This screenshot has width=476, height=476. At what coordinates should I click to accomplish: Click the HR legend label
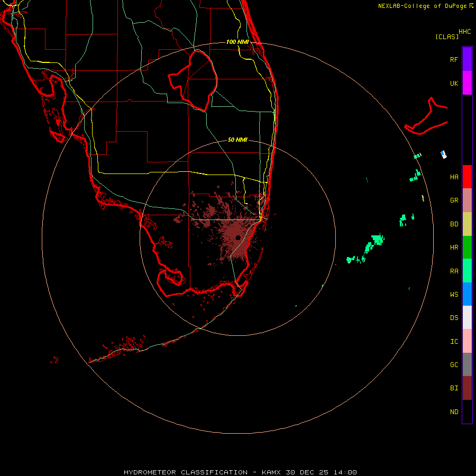click(x=454, y=247)
